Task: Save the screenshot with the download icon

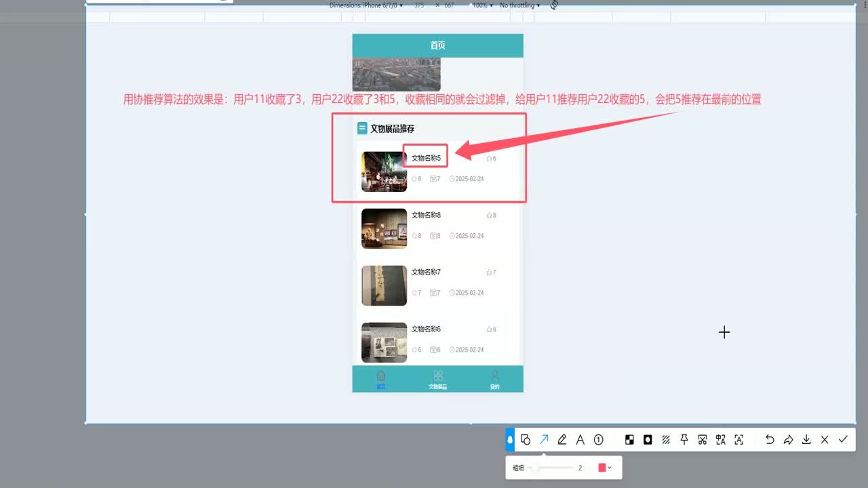Action: pos(806,440)
